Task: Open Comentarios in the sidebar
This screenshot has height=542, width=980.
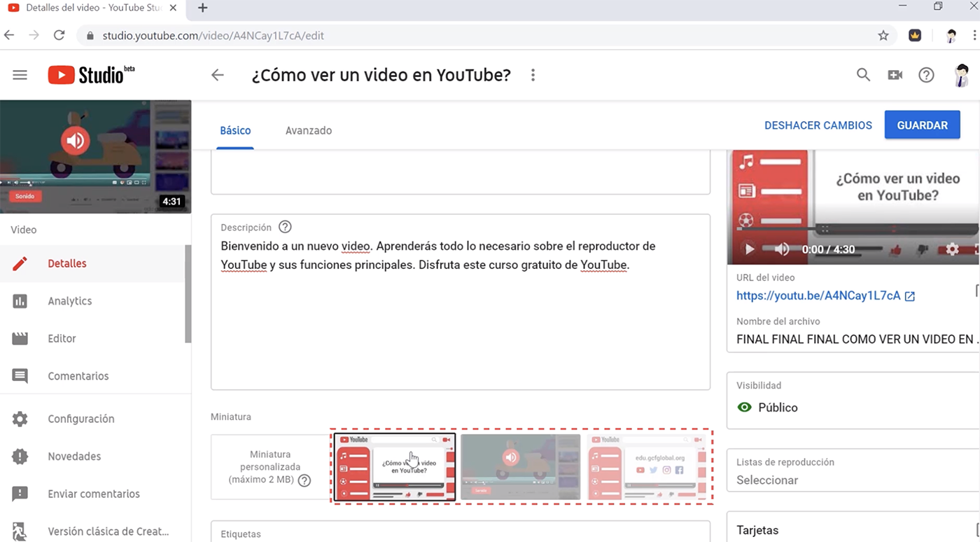Action: tap(92, 376)
